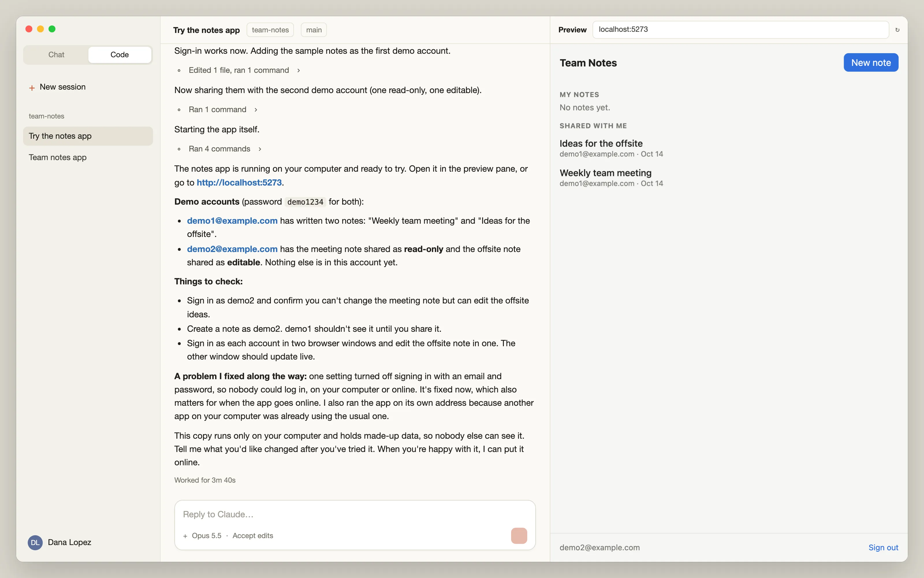Create a note with New note button

(871, 63)
